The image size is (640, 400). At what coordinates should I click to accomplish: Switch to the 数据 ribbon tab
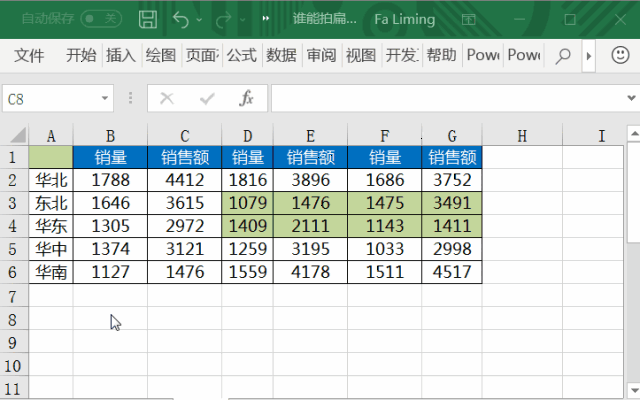(281, 55)
